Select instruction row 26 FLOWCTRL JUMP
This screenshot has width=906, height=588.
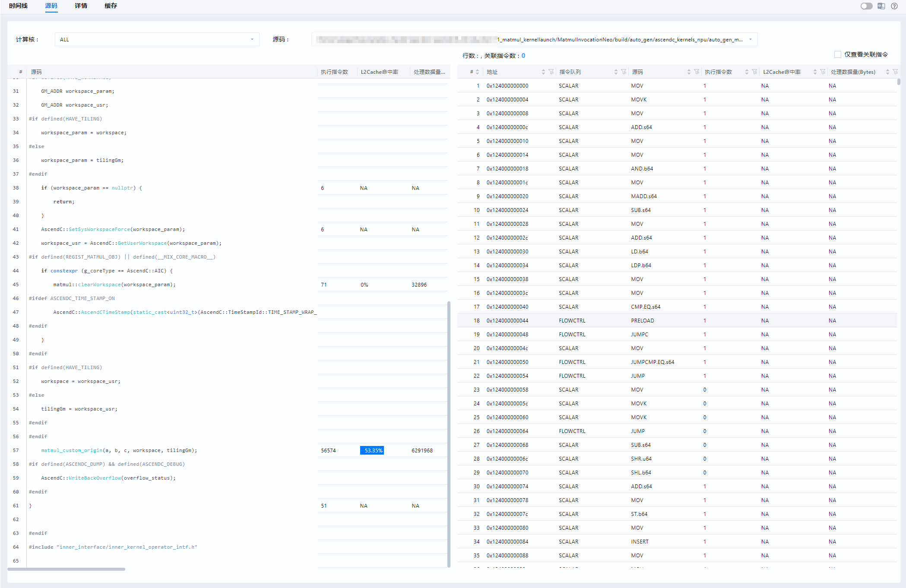point(677,431)
